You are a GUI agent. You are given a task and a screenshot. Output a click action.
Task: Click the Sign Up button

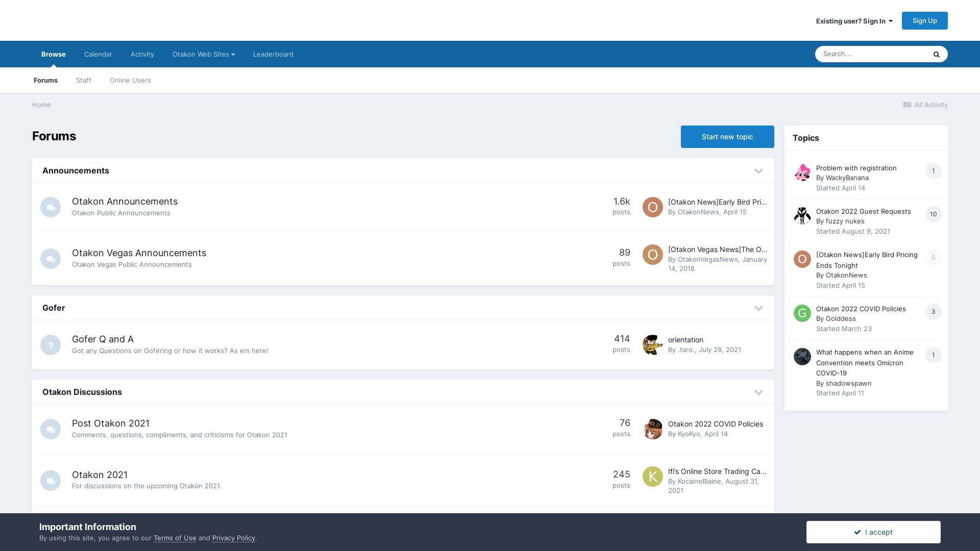click(x=924, y=20)
